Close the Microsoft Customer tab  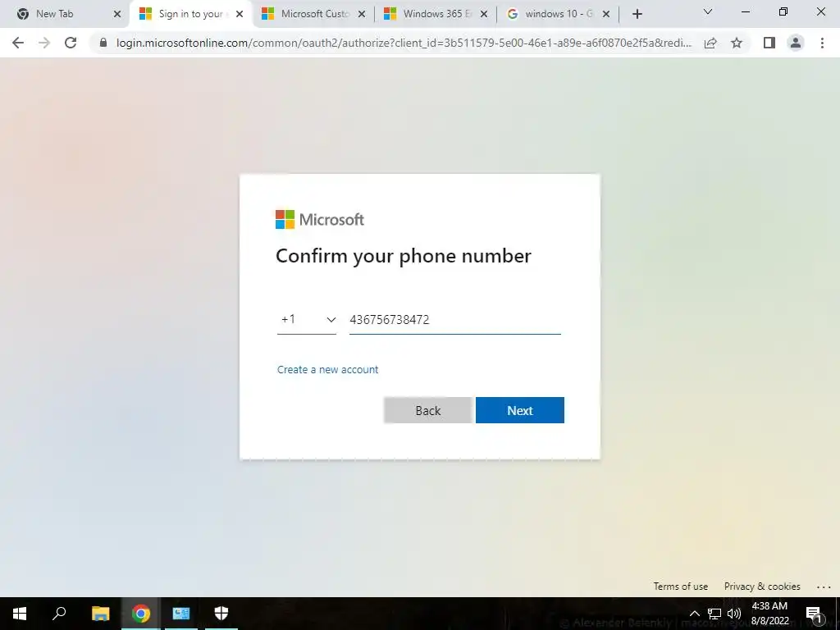coord(362,14)
